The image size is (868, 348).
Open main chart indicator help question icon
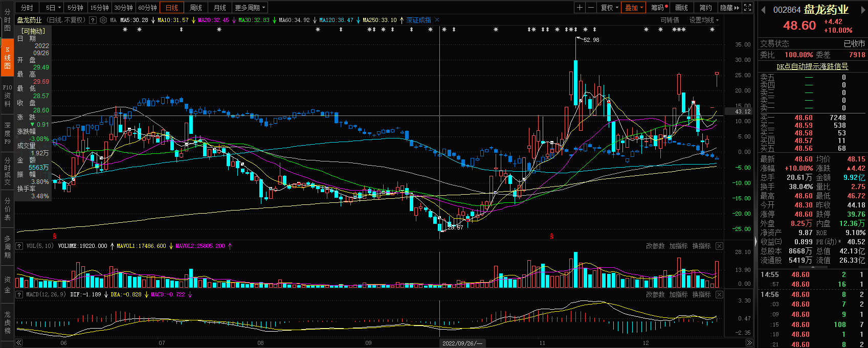click(93, 20)
